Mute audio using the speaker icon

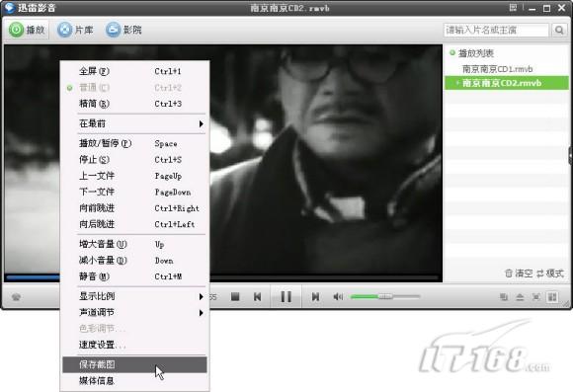tap(338, 296)
